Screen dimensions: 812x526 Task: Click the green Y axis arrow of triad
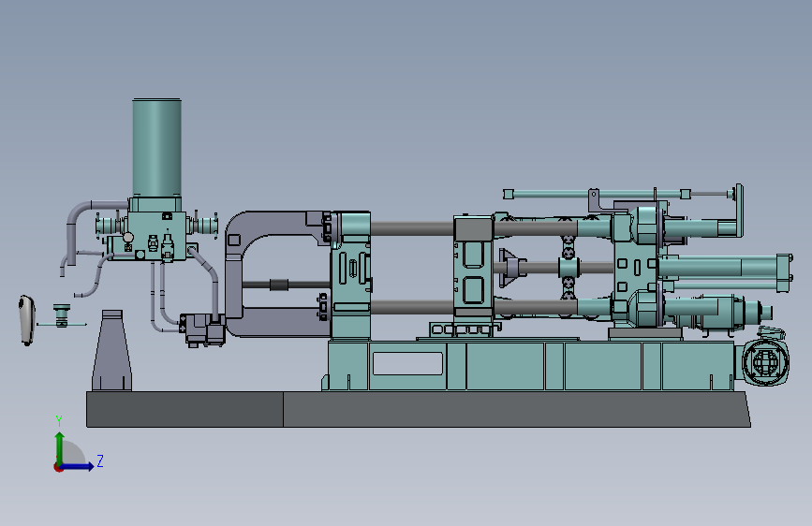coord(60,447)
